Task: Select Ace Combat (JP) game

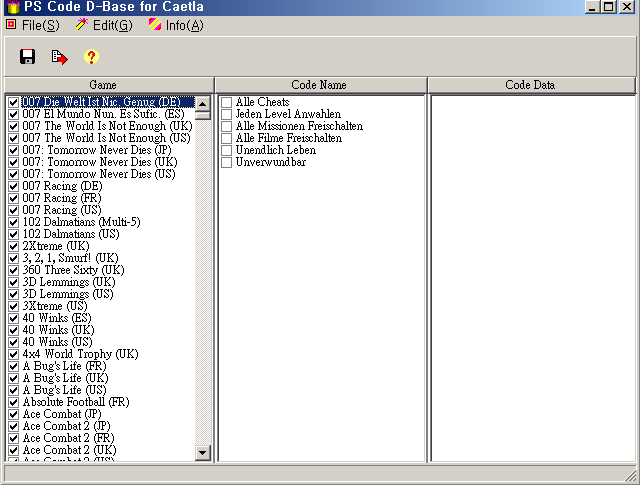Action: (62, 414)
